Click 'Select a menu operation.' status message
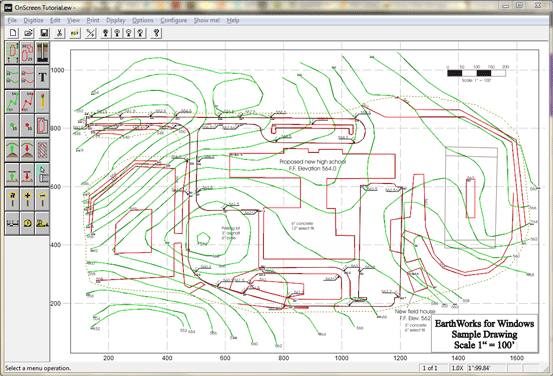 [x=38, y=368]
